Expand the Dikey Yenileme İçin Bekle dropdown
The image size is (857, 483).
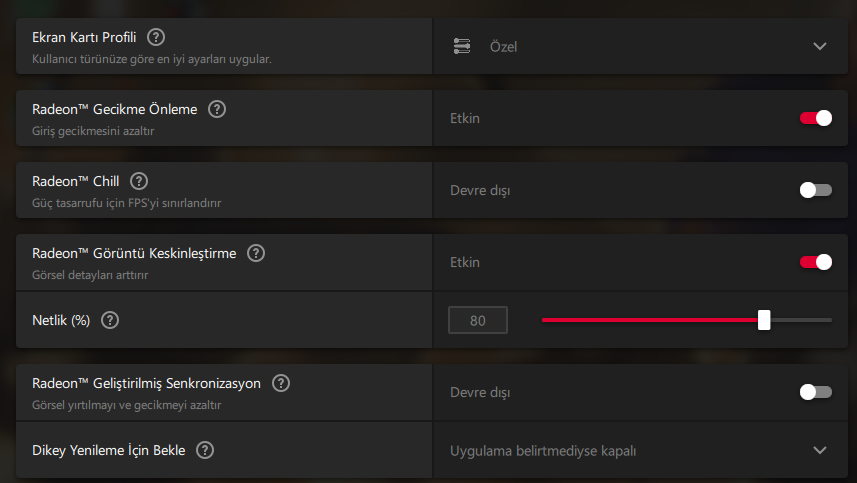(x=640, y=450)
